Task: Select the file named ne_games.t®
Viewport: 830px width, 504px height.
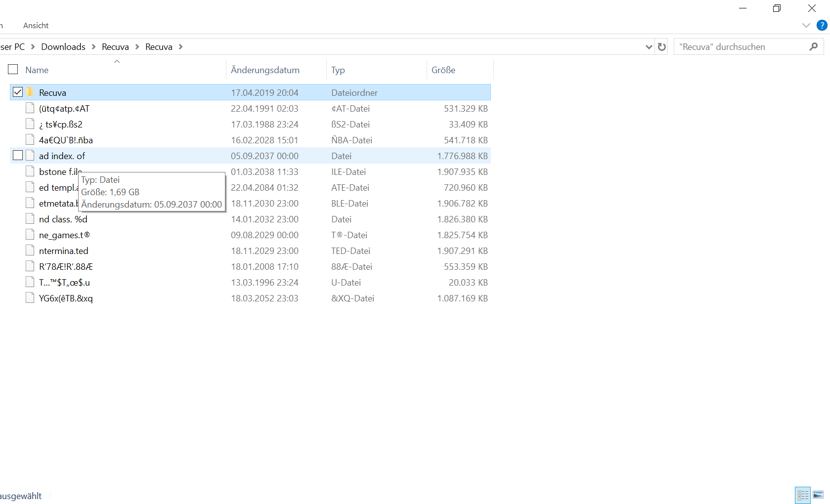Action: 64,235
